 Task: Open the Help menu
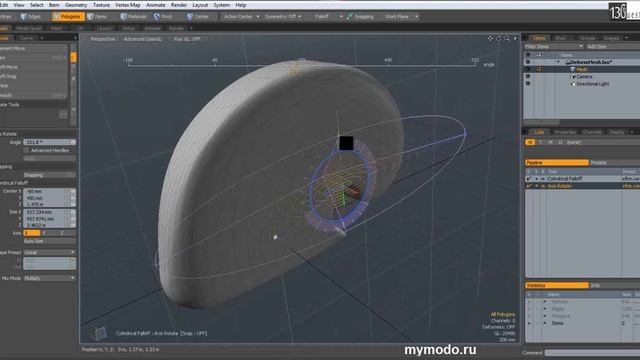[x=241, y=5]
